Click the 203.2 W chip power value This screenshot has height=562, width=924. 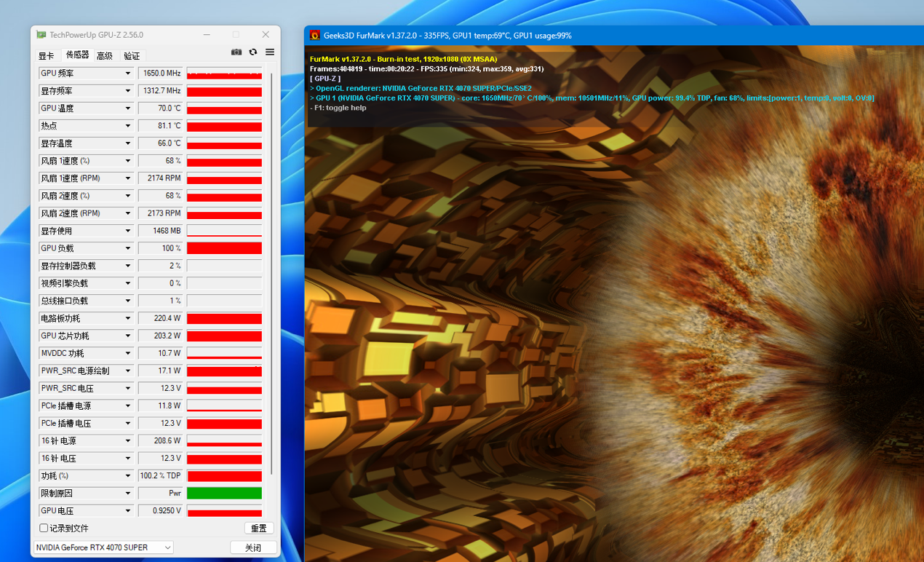pos(160,336)
